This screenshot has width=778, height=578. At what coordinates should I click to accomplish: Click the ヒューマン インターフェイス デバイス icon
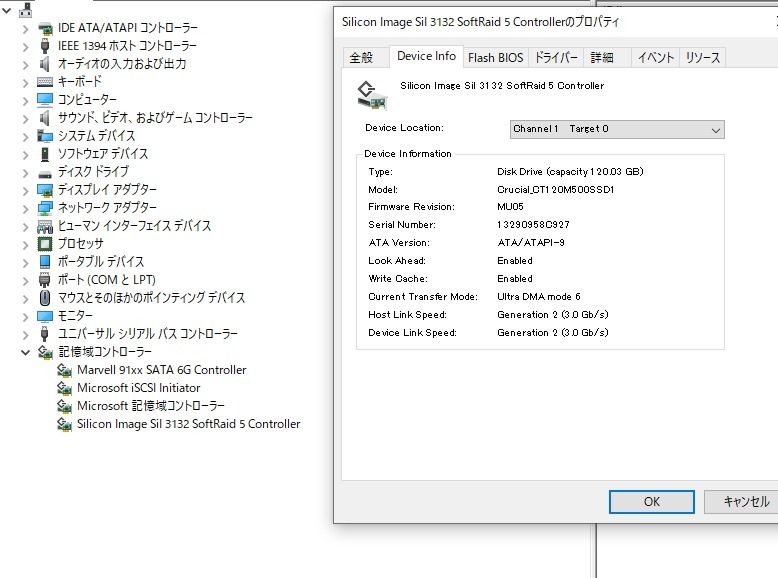pos(45,226)
